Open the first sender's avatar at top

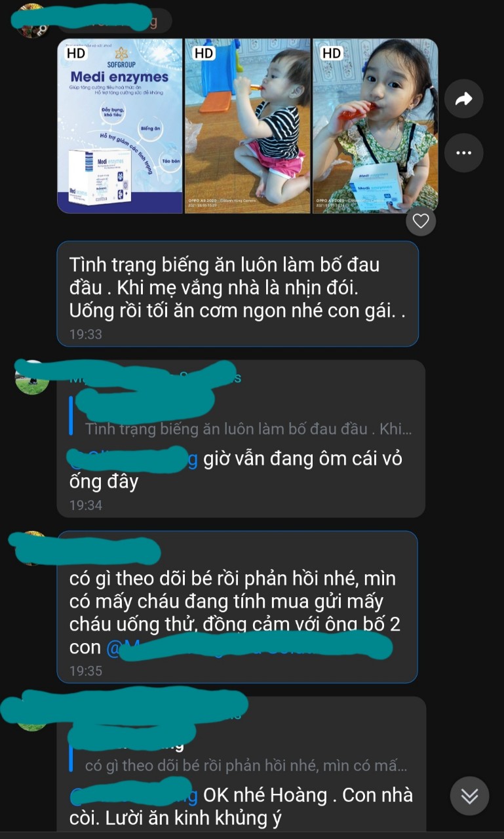31,21
